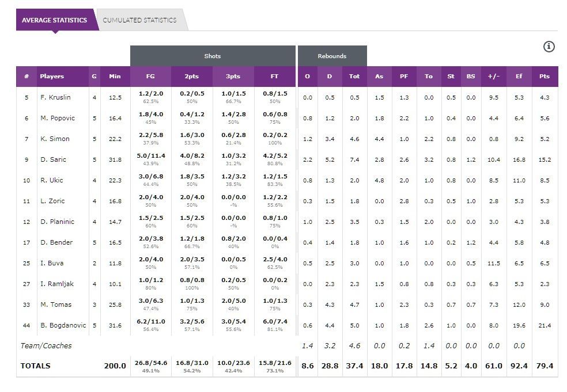This screenshot has height=392, width=567.
Task: Click the Ef column header
Action: 519,77
